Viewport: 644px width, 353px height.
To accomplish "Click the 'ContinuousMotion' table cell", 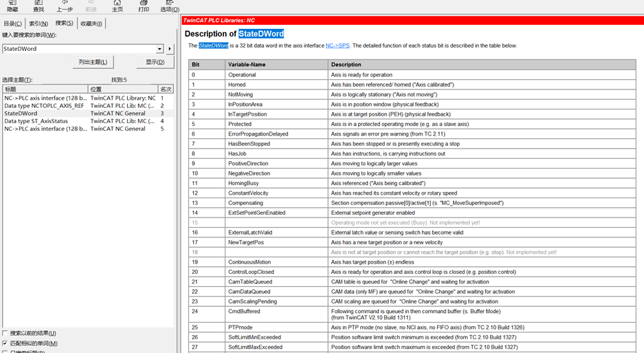I will point(277,262).
